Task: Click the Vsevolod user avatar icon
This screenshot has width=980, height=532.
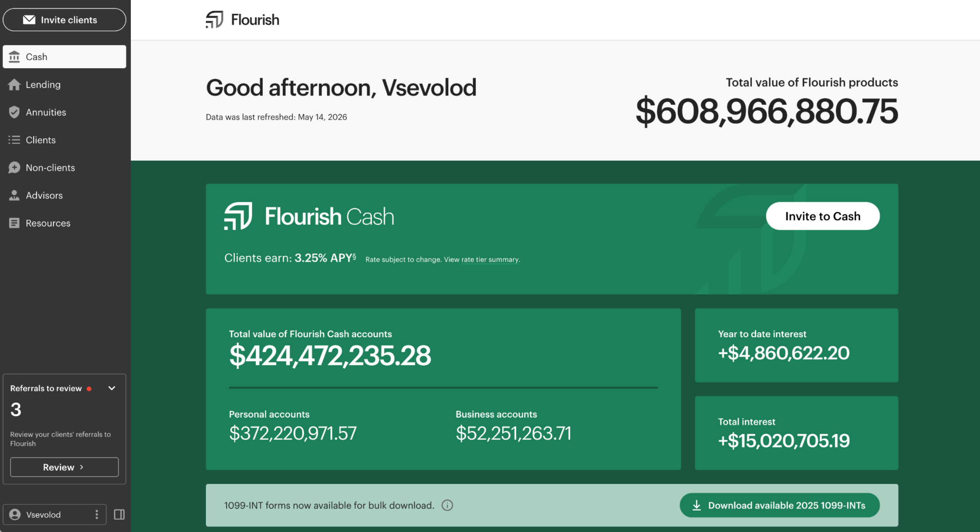Action: click(x=15, y=514)
